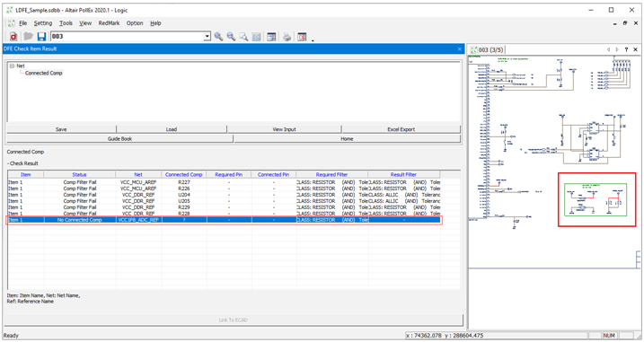This screenshot has width=644, height=342.
Task: Close the 003 schematic tab pane
Action: (x=635, y=49)
